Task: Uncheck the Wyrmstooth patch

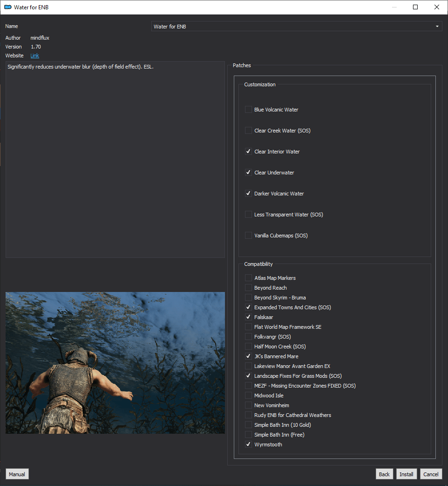Action: [248, 444]
